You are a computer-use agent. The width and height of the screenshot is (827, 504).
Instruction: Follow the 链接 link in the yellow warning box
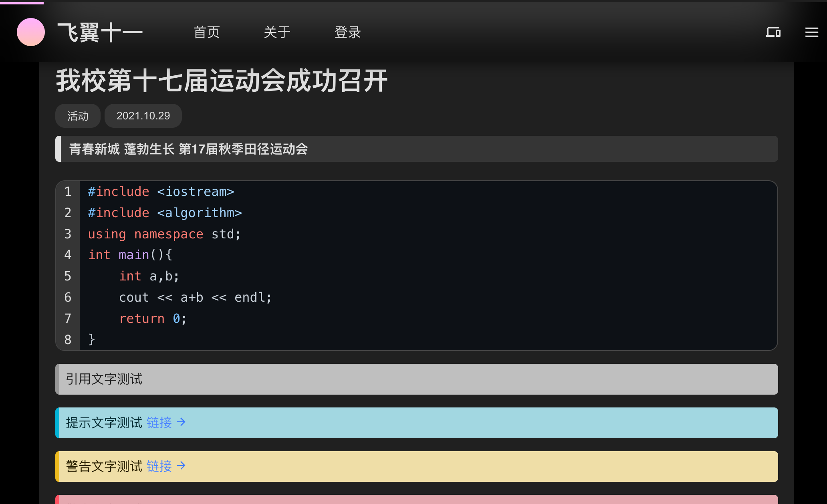[159, 466]
